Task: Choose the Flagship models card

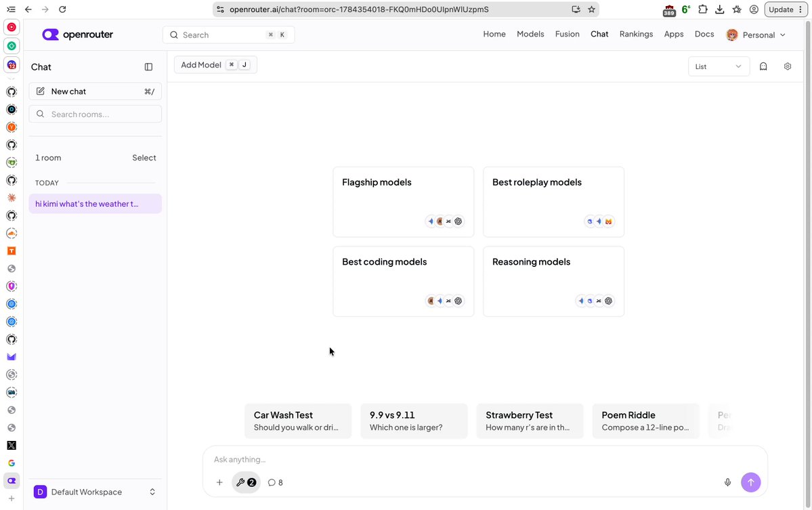Action: pos(404,202)
